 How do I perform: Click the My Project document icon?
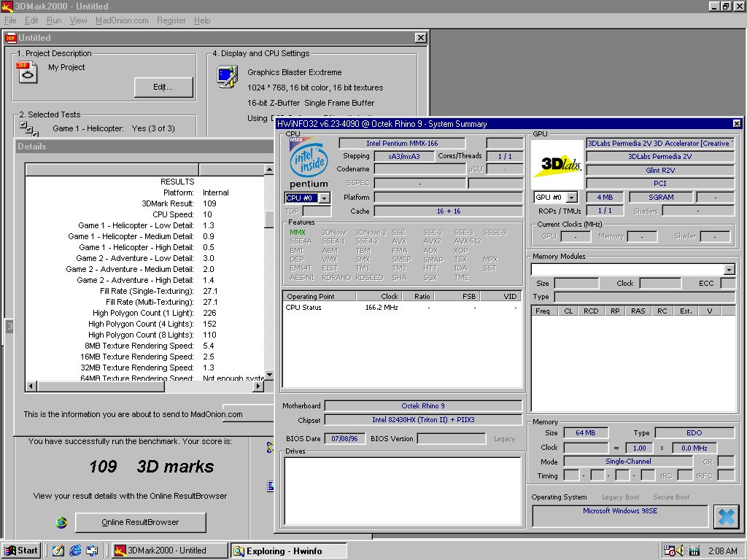coord(27,72)
